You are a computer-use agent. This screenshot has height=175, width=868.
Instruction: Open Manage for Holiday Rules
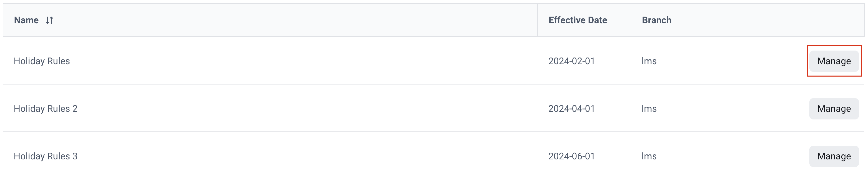point(834,61)
